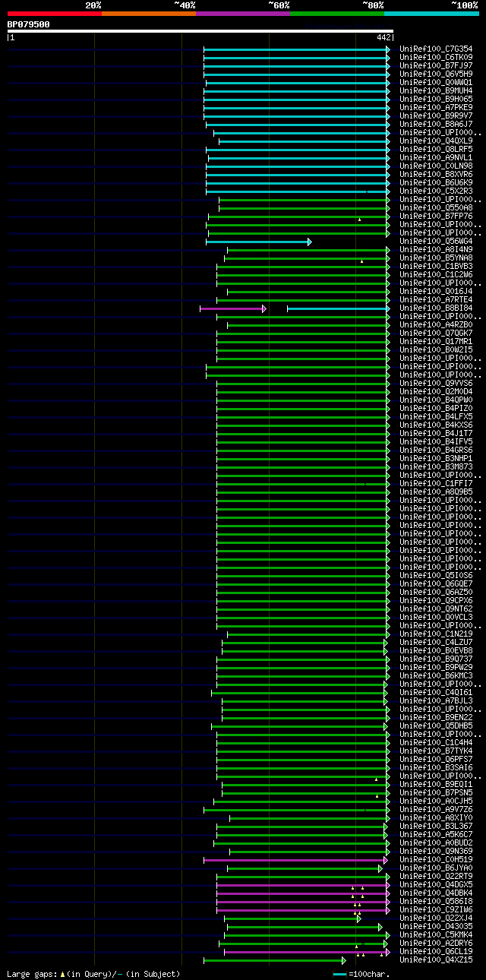Viewport: 486px width, 980px height.
Task: Click the red 20% identity legend segment
Action: tap(54, 14)
